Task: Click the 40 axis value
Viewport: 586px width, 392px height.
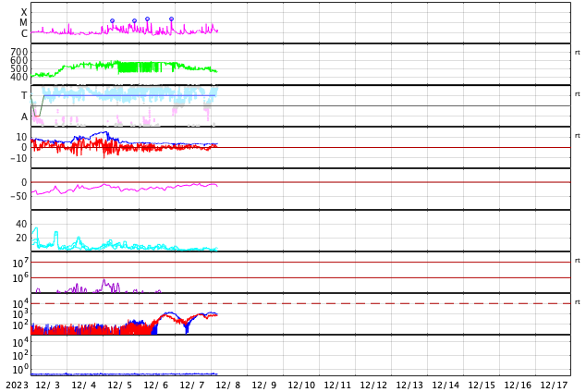Action: click(x=21, y=224)
